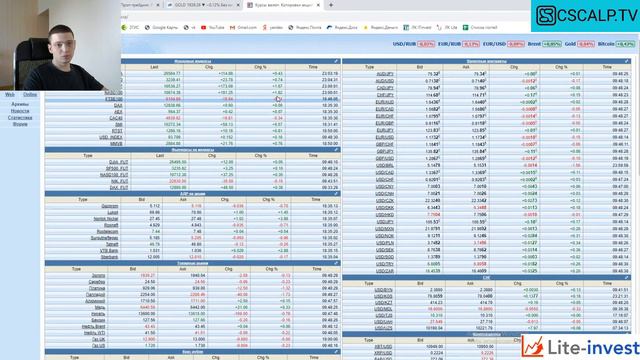
Task: Expand the currency pairs panel via corner icon
Action: (x=627, y=61)
